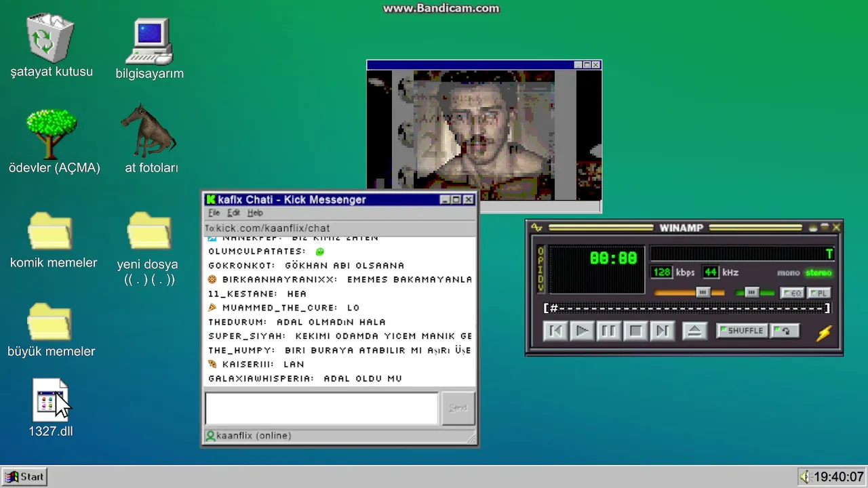Image resolution: width=868 pixels, height=488 pixels.
Task: Click the kaanflix online status icon
Action: point(210,436)
